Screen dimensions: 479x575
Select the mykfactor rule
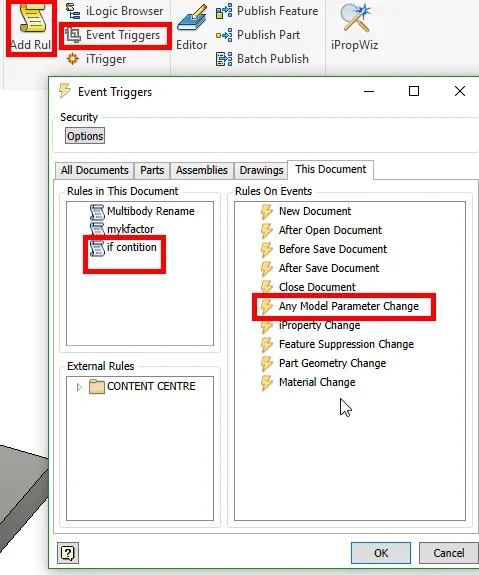122,229
